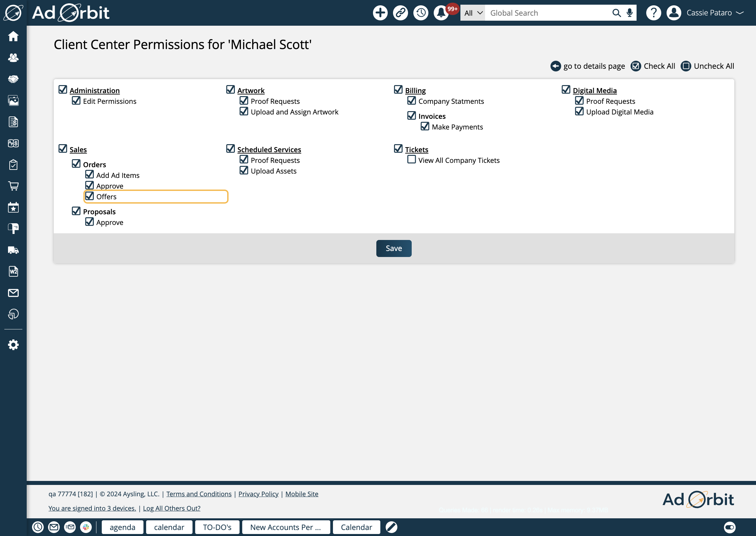
Task: Open the settings gear in sidebar
Action: 13,345
